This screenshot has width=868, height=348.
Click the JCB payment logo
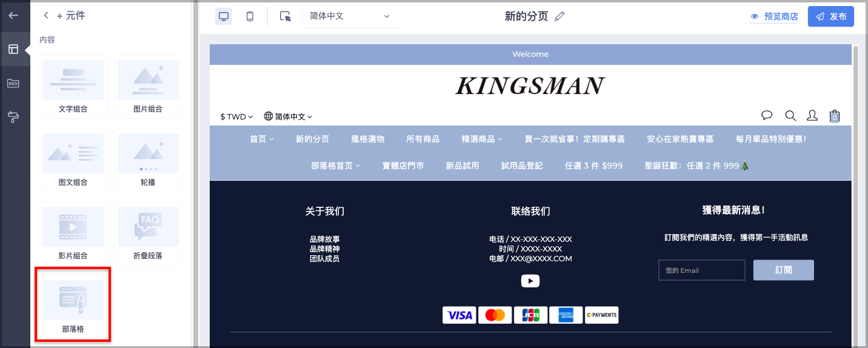point(530,315)
